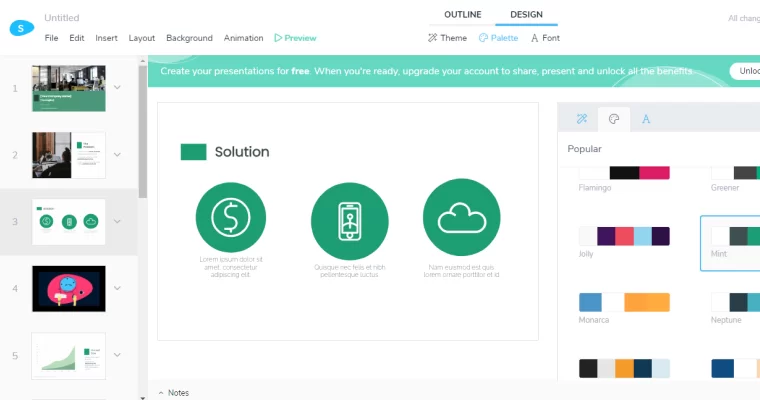
Task: Click the green rectangle beside Solution title
Action: point(193,152)
